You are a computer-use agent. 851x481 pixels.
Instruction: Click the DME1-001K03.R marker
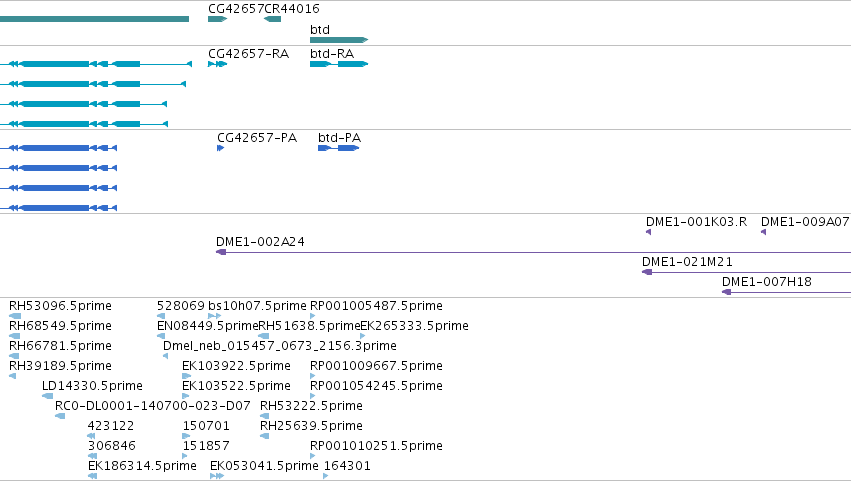tap(648, 232)
